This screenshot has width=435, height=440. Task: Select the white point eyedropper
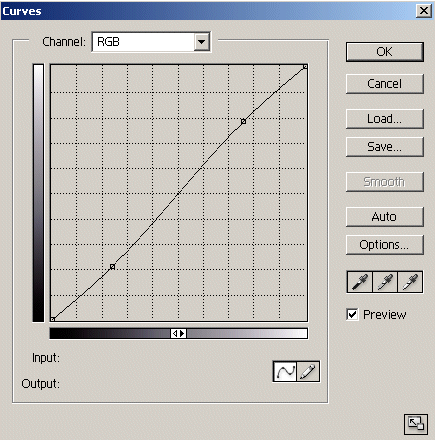point(410,282)
